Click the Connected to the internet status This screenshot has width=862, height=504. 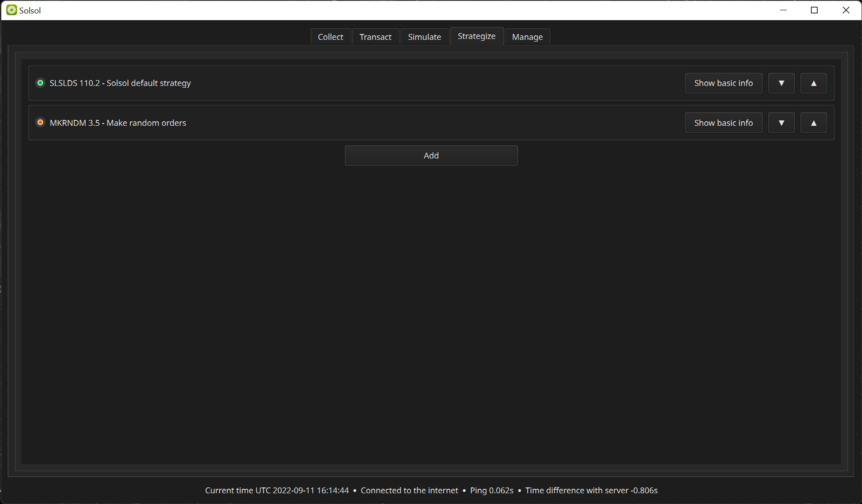click(409, 491)
